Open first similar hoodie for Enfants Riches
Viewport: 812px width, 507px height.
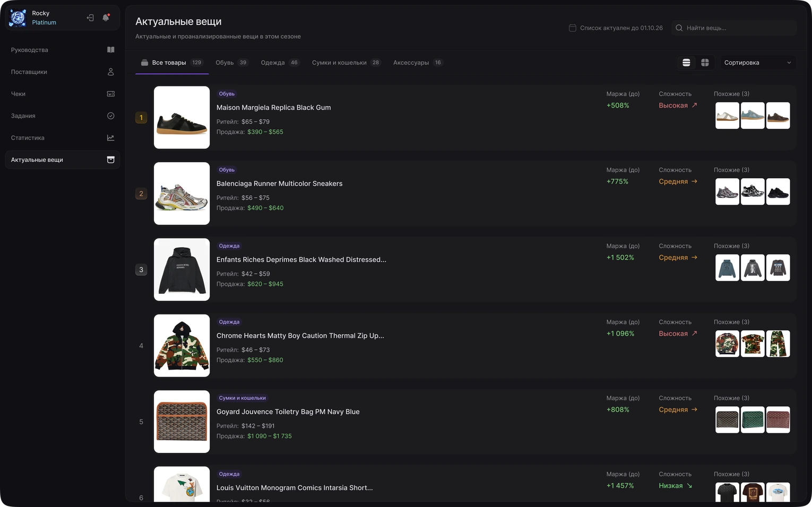(x=727, y=268)
